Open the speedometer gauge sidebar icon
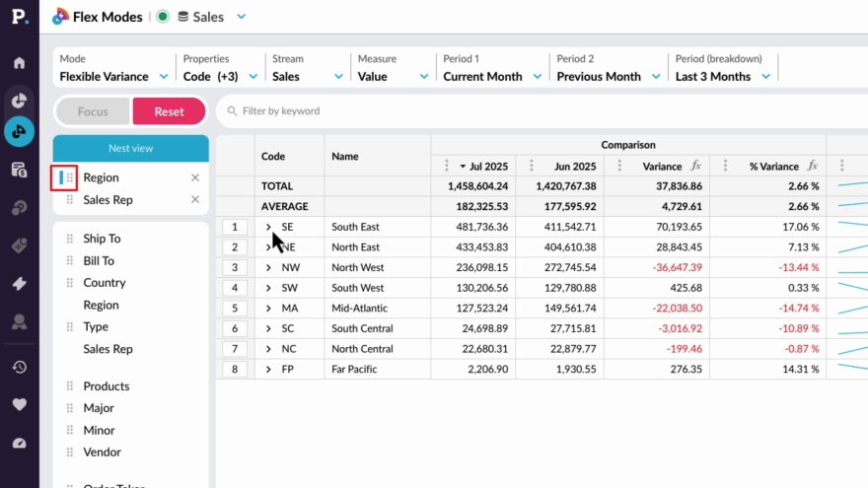The height and width of the screenshot is (488, 868). (20, 444)
